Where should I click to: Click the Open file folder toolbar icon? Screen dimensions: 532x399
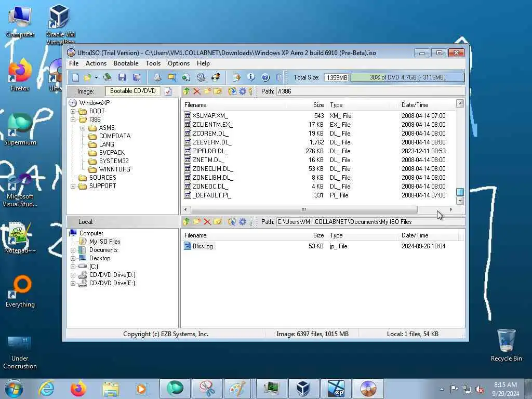point(87,77)
